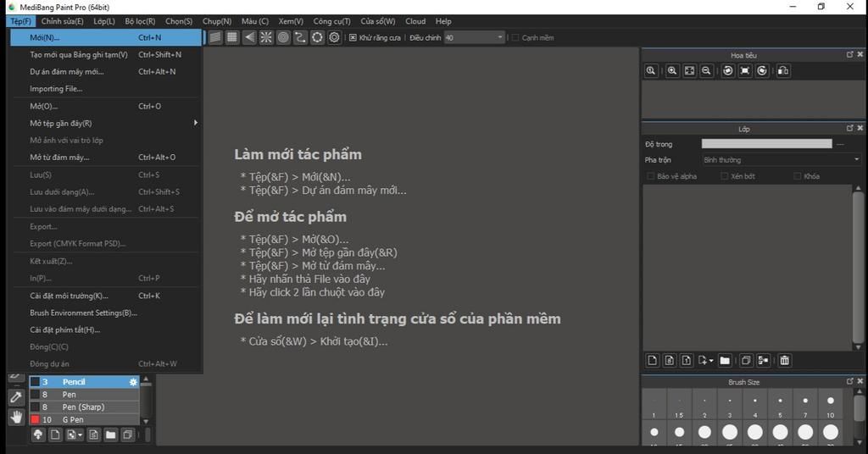Create a brush folder icon

click(111, 435)
